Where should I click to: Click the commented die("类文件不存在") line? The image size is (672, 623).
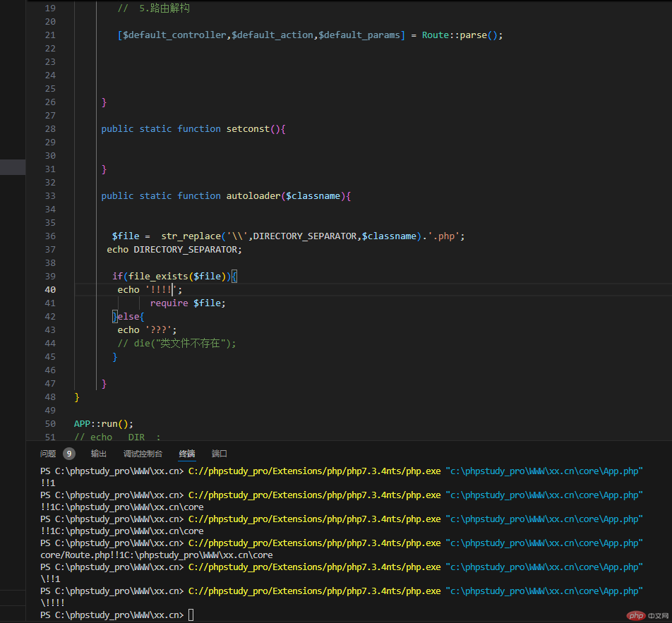tap(176, 343)
